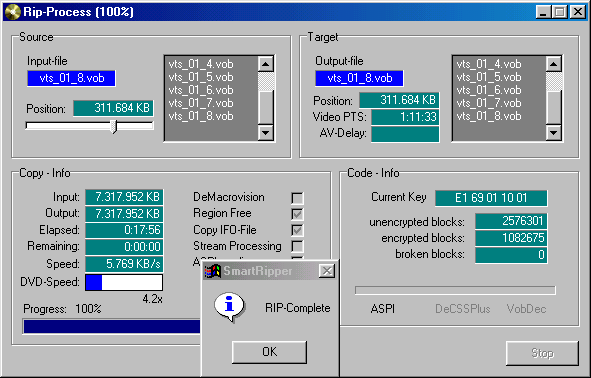Close the Rip-Process window

(x=577, y=12)
